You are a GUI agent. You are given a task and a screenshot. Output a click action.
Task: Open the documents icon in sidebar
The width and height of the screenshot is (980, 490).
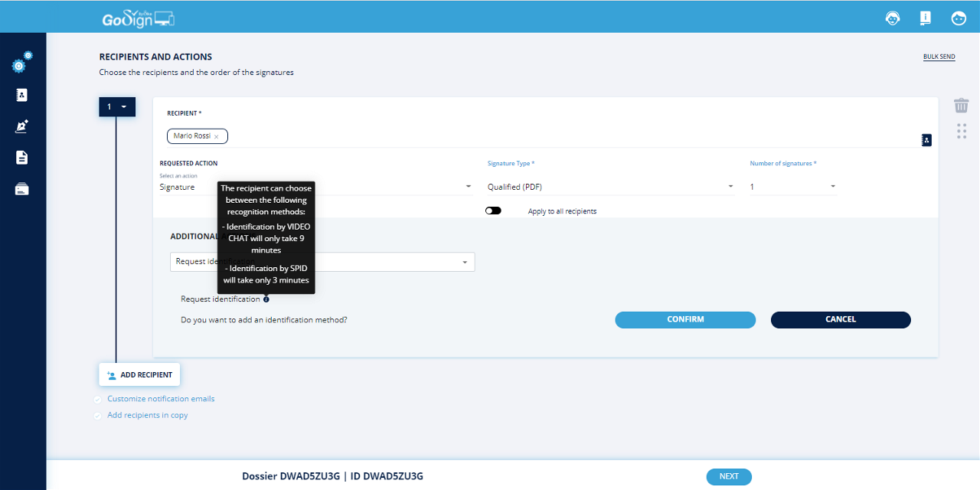22,158
